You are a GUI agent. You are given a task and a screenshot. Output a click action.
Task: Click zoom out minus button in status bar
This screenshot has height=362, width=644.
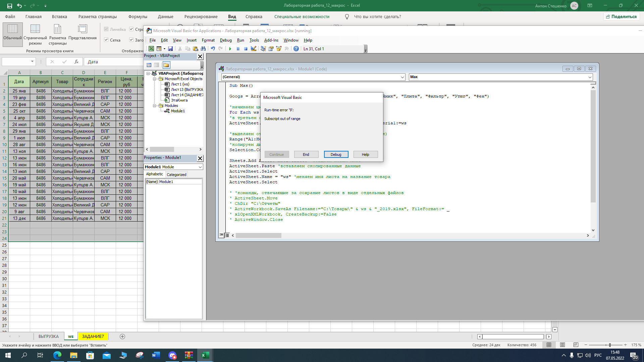(586, 345)
